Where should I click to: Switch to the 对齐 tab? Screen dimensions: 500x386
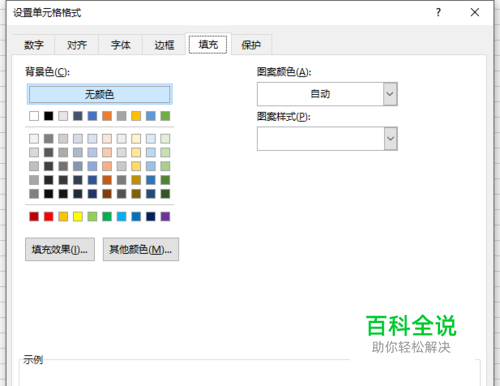[77, 45]
